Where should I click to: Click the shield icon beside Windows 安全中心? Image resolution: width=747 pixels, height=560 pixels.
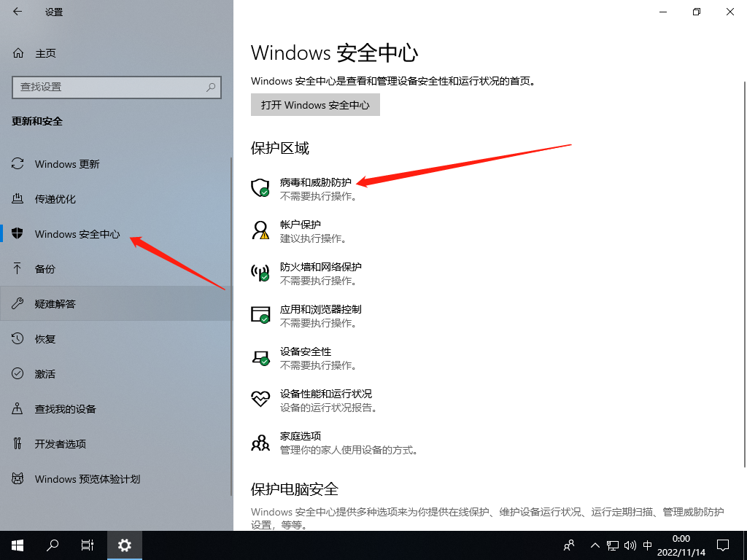pyautogui.click(x=18, y=233)
